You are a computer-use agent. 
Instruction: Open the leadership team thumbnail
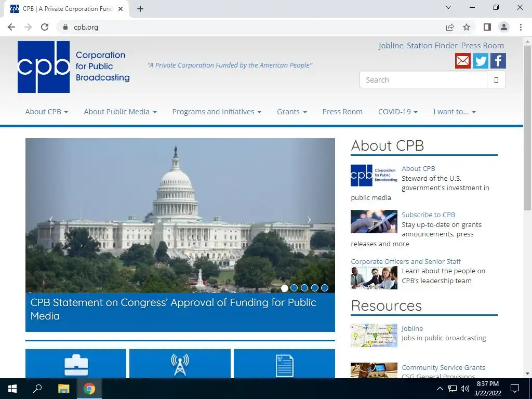pyautogui.click(x=374, y=277)
